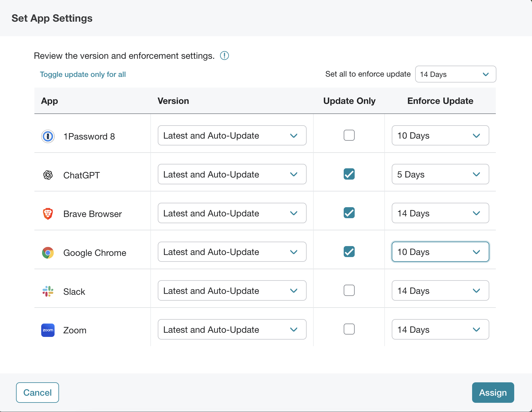Click the Enforce Update column header
This screenshot has height=412, width=532.
pyautogui.click(x=440, y=101)
